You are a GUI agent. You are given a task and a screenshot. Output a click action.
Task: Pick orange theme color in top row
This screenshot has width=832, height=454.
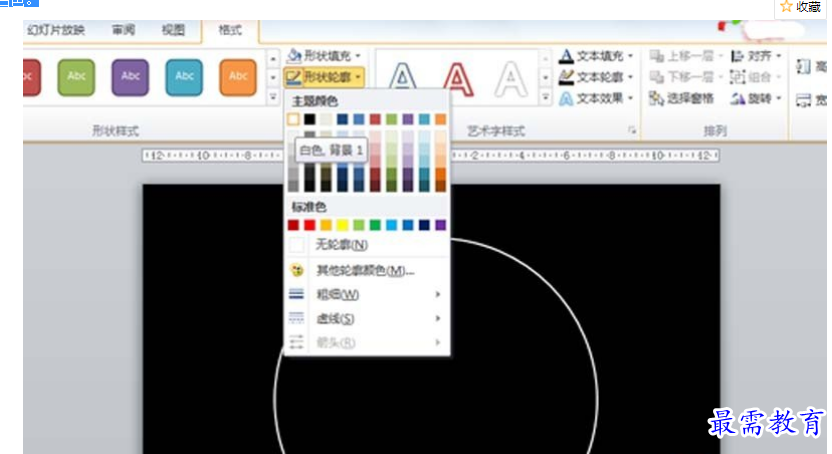[440, 119]
